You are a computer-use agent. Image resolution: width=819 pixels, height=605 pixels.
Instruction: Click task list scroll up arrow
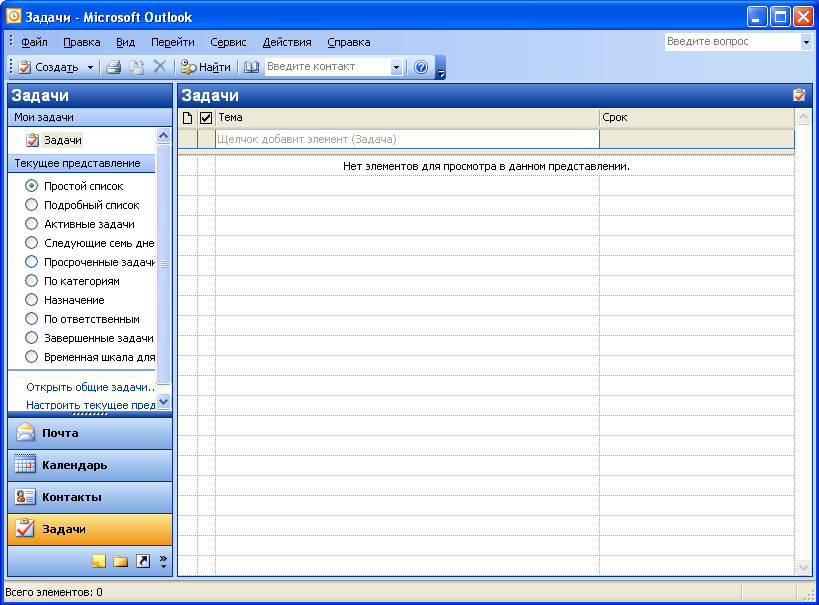(x=803, y=117)
